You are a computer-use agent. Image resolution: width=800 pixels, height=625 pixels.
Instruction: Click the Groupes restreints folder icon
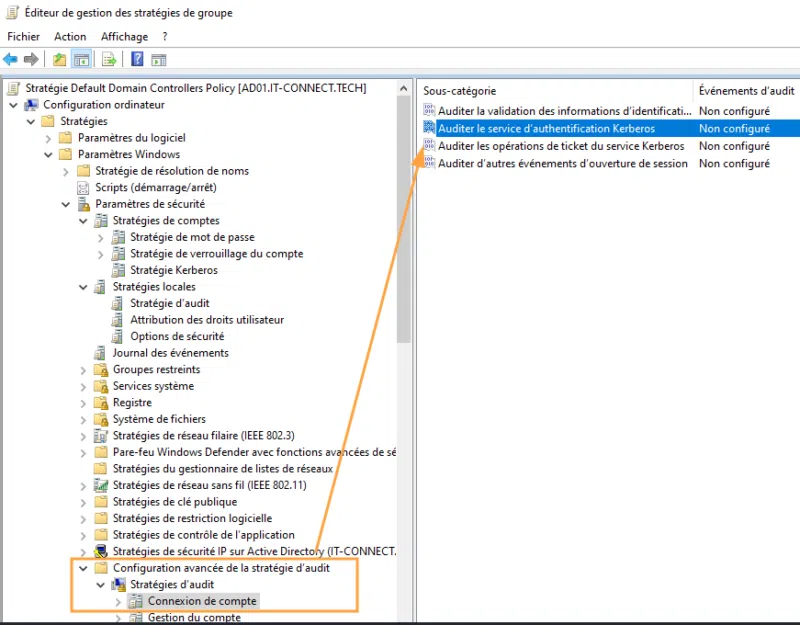[101, 369]
